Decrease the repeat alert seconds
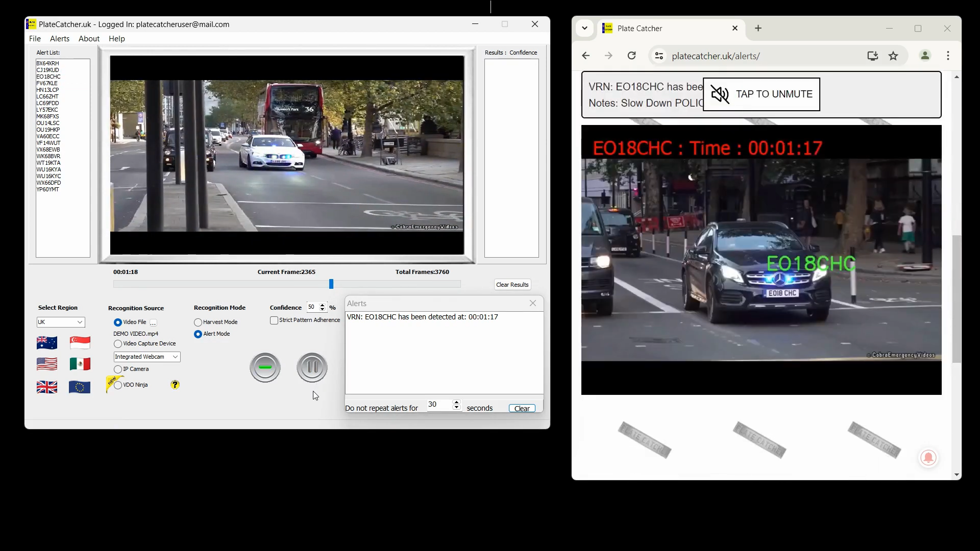The image size is (980, 551). point(456,407)
